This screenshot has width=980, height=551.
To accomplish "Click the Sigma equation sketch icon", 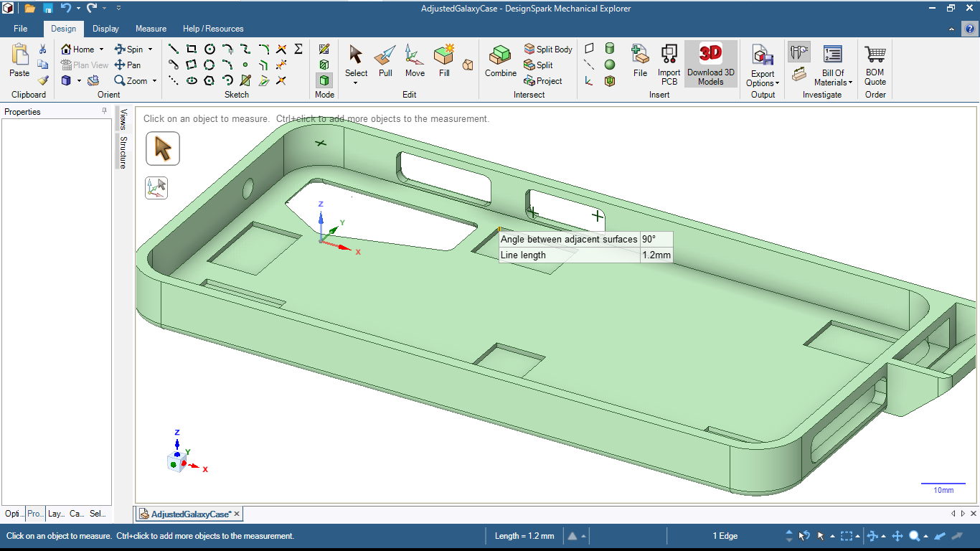I will [x=298, y=49].
